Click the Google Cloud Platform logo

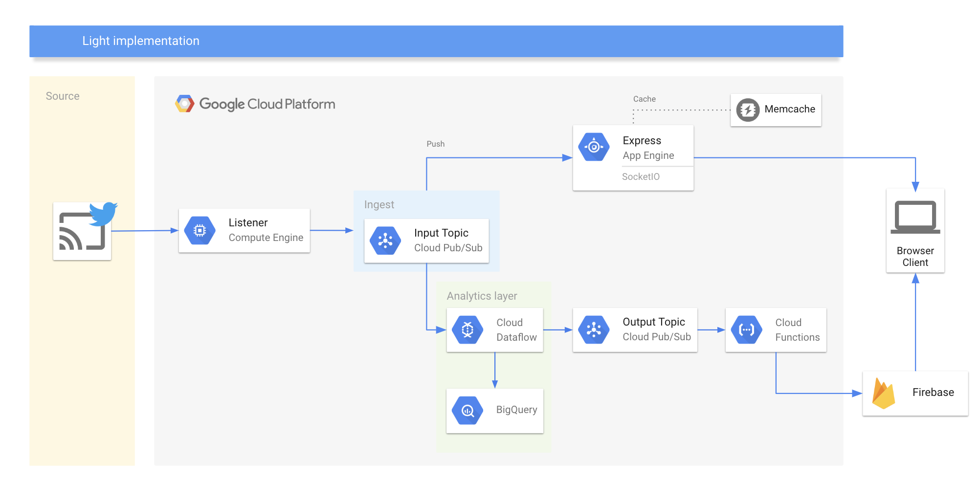pos(184,104)
